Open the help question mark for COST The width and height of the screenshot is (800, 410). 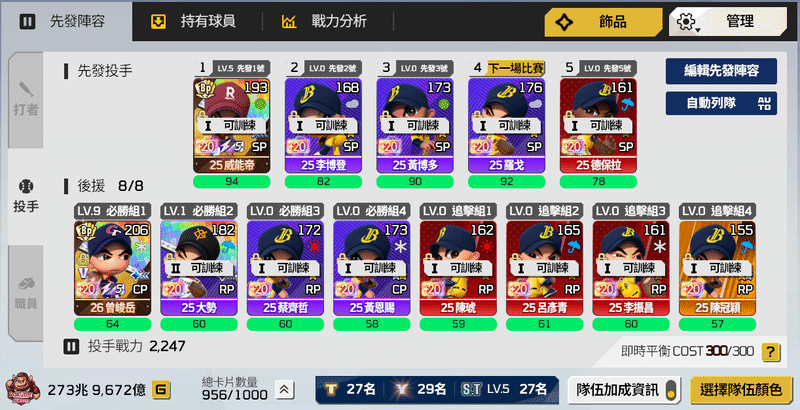tap(770, 351)
